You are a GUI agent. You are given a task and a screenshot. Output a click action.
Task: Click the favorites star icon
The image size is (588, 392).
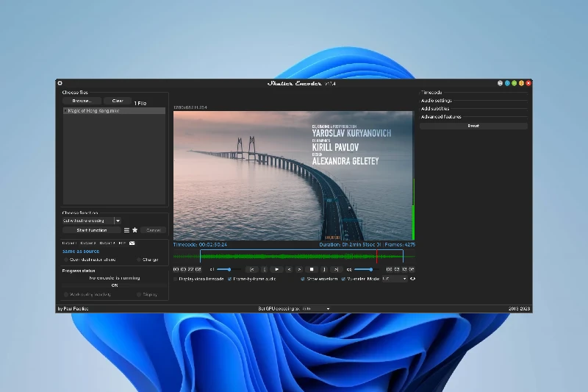pos(135,230)
